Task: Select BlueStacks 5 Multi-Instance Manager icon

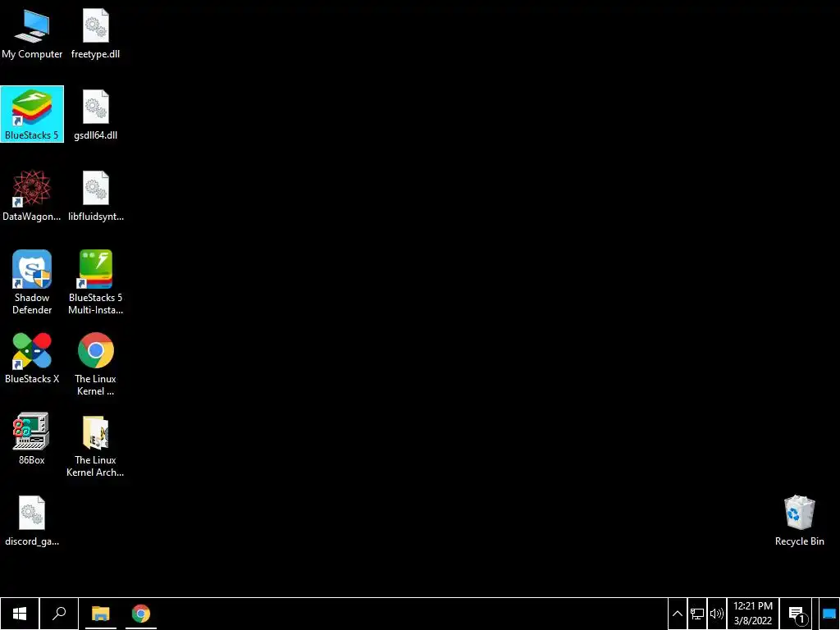Action: [x=95, y=282]
